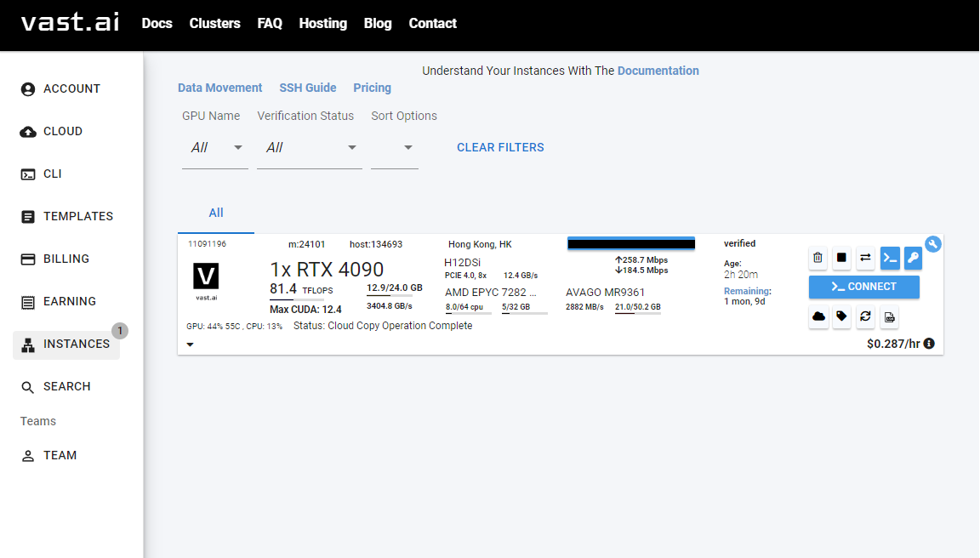Click the Billing card icon in the sidebar
The width and height of the screenshot is (980, 558).
(28, 259)
